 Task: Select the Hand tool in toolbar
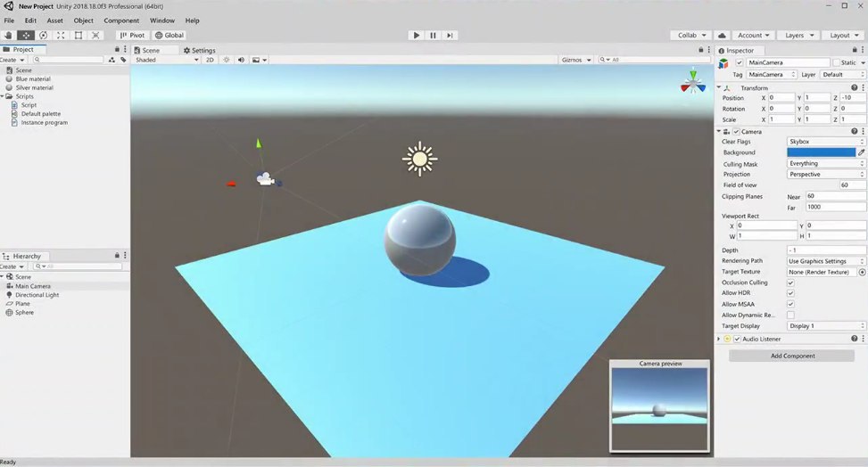[x=8, y=35]
